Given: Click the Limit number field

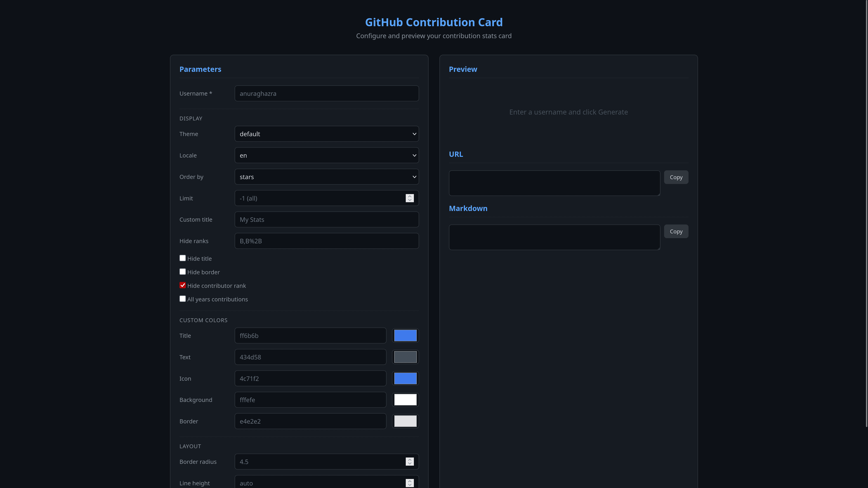Looking at the screenshot, I should click(x=326, y=198).
